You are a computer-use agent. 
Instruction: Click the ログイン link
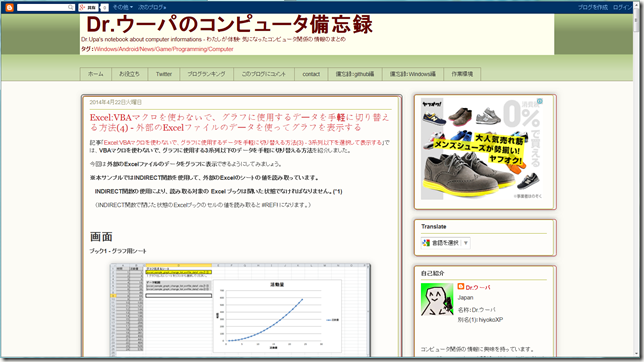point(622,7)
